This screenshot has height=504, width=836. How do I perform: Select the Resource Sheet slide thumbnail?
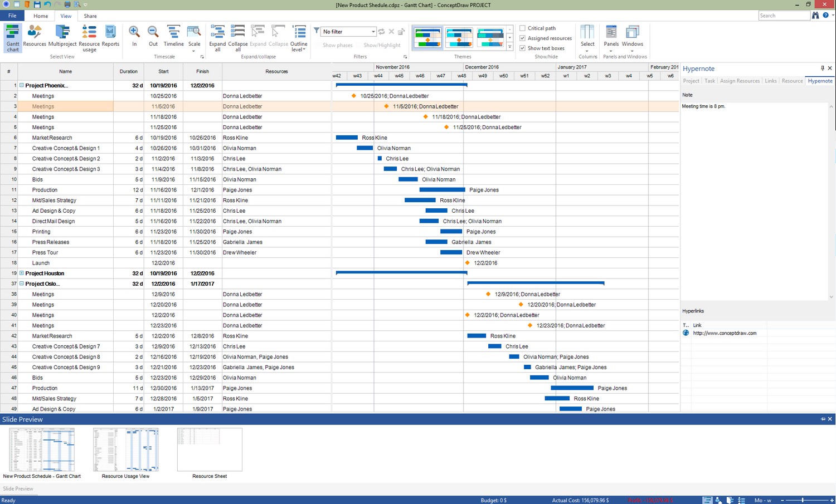point(210,449)
